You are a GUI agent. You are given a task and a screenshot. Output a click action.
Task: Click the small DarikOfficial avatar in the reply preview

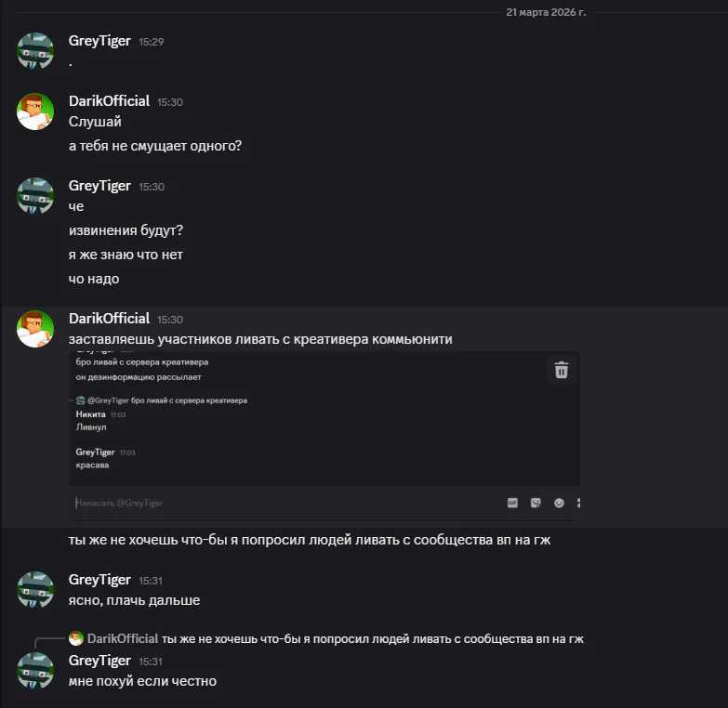[76, 639]
